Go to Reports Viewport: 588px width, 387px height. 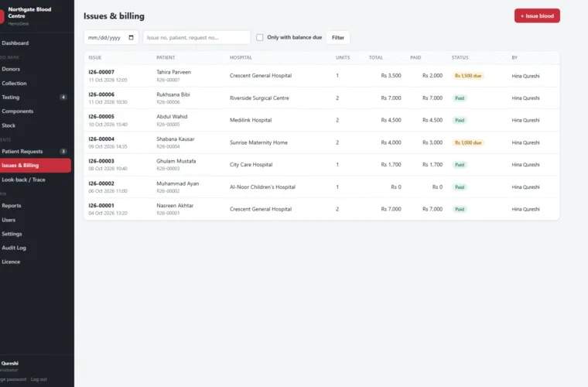[12, 206]
